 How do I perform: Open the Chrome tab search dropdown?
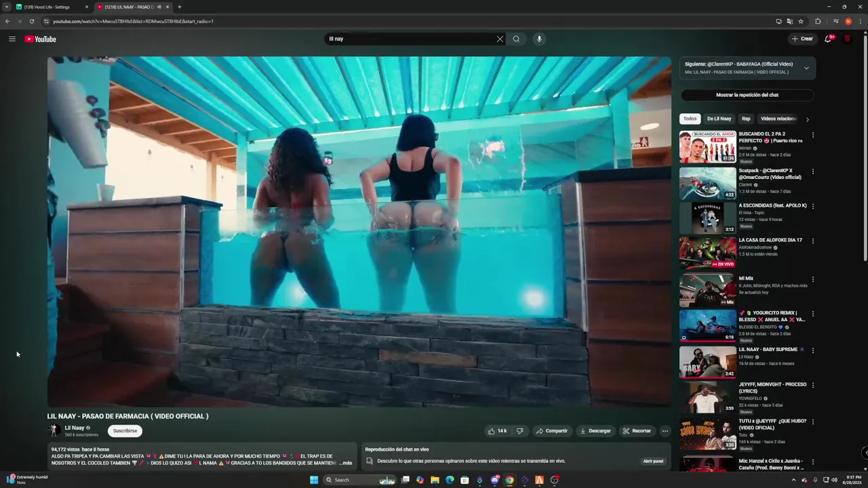tap(7, 7)
